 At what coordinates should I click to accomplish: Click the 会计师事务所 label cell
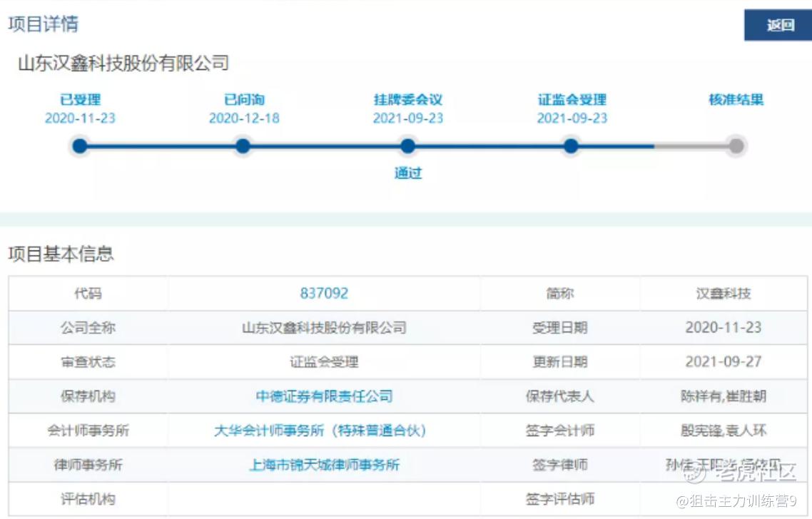point(88,430)
